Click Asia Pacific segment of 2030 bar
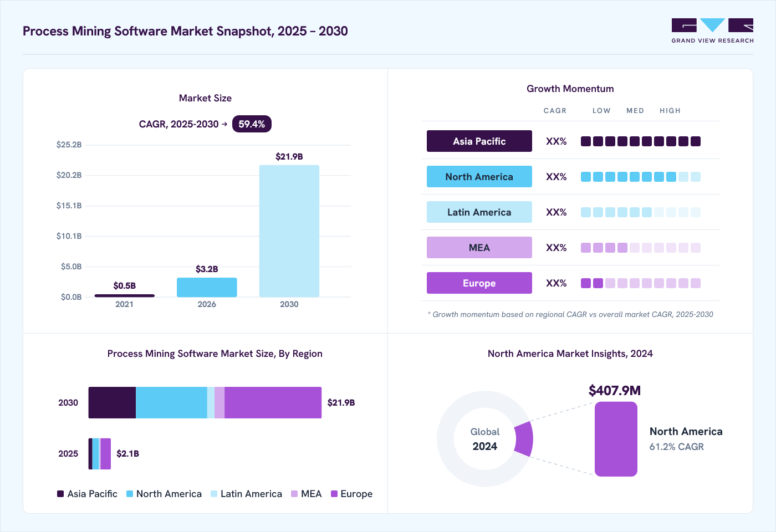776x532 pixels. coord(112,402)
